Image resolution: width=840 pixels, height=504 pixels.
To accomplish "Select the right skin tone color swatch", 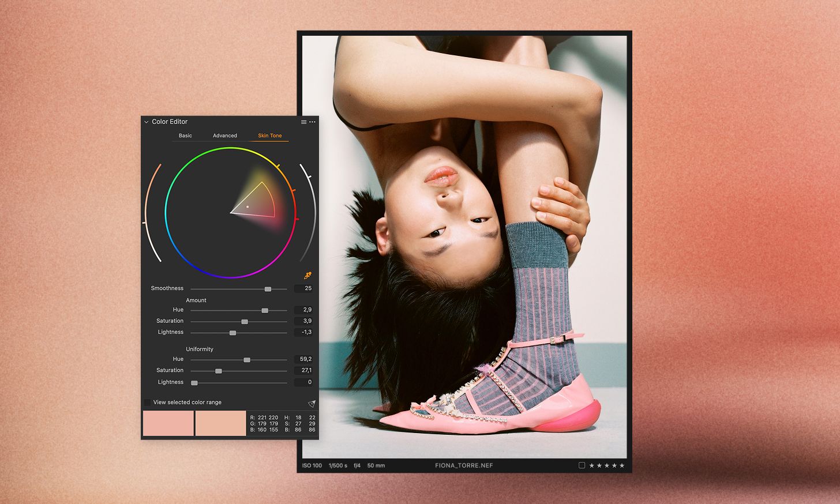I will [221, 423].
